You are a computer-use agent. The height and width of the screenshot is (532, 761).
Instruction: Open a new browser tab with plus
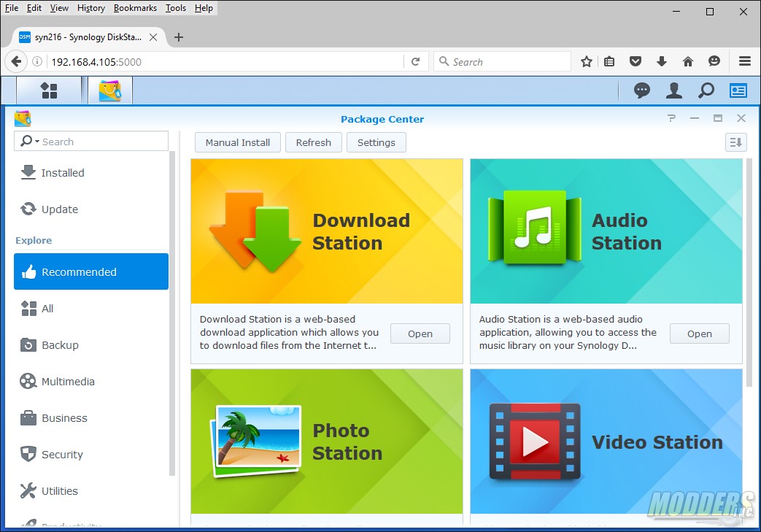[179, 37]
